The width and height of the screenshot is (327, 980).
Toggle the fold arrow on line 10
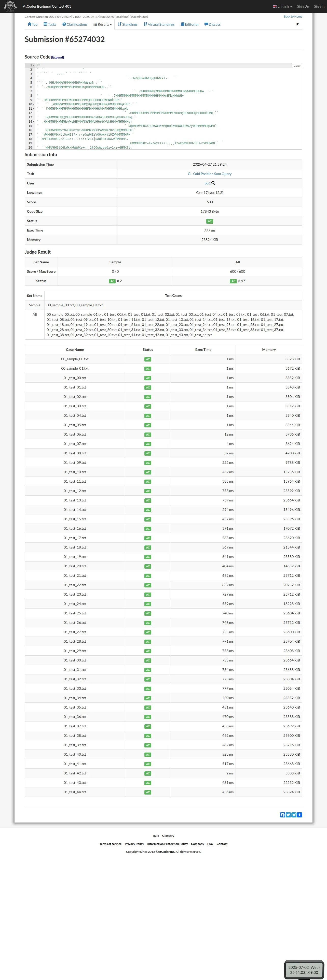pyautogui.click(x=34, y=104)
